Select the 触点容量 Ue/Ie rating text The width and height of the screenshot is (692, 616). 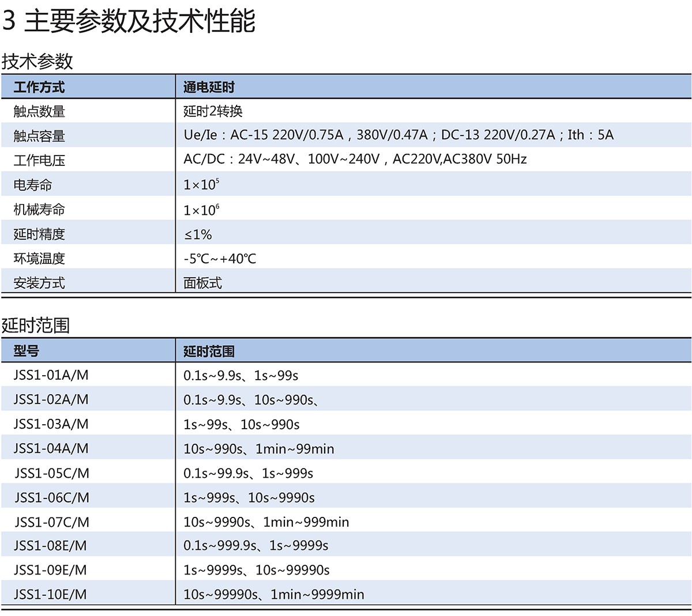398,135
